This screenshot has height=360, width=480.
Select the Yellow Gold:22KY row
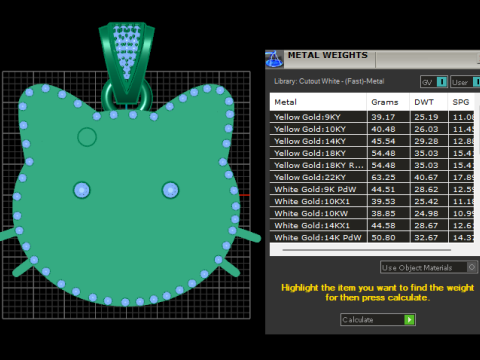click(x=372, y=177)
